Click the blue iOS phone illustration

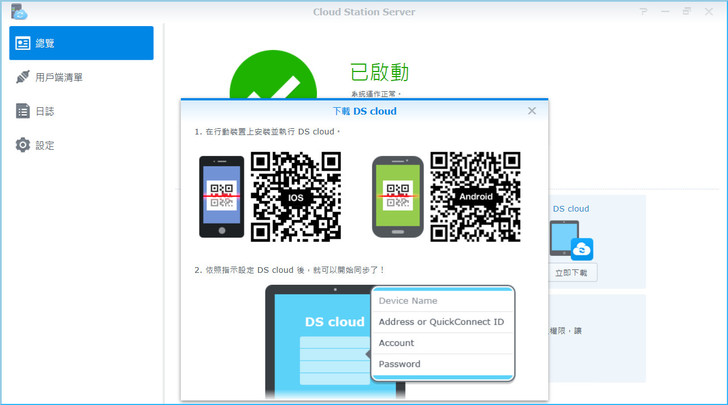[221, 197]
